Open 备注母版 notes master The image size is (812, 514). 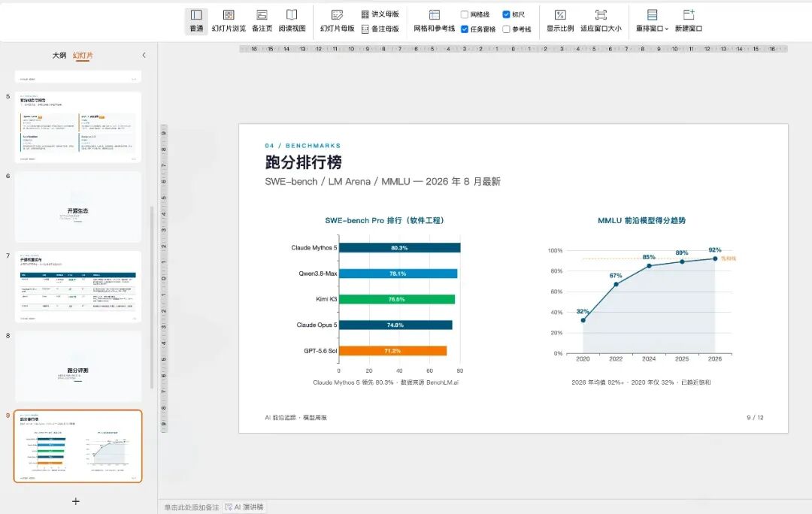point(380,29)
